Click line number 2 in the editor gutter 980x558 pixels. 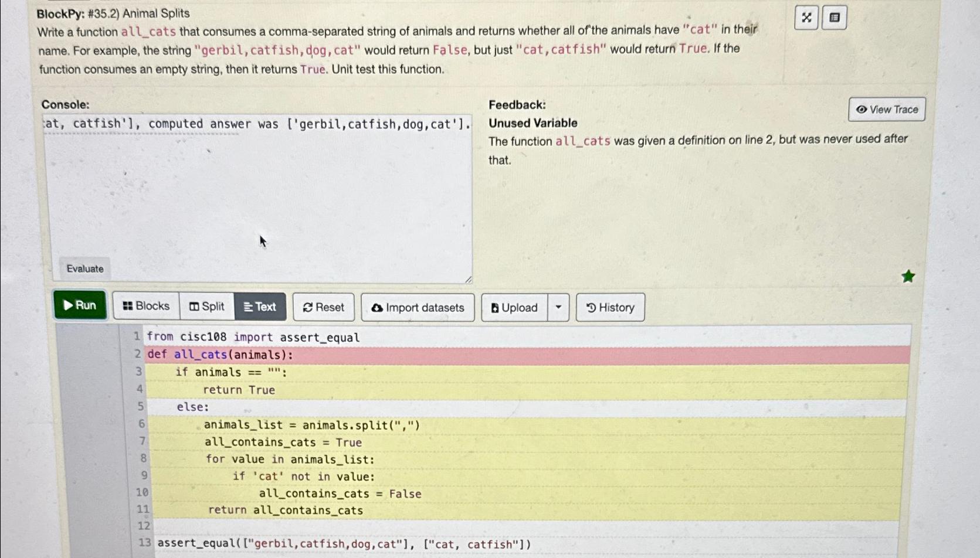[137, 355]
